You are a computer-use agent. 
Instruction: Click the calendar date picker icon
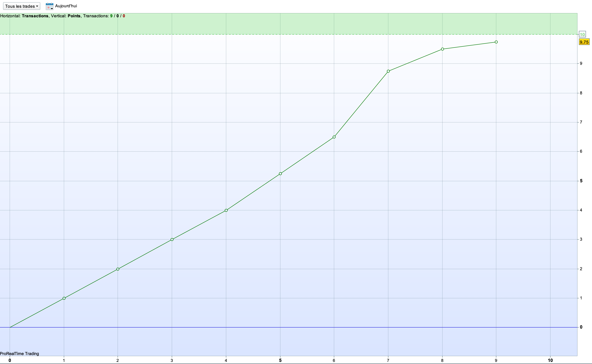tap(49, 6)
